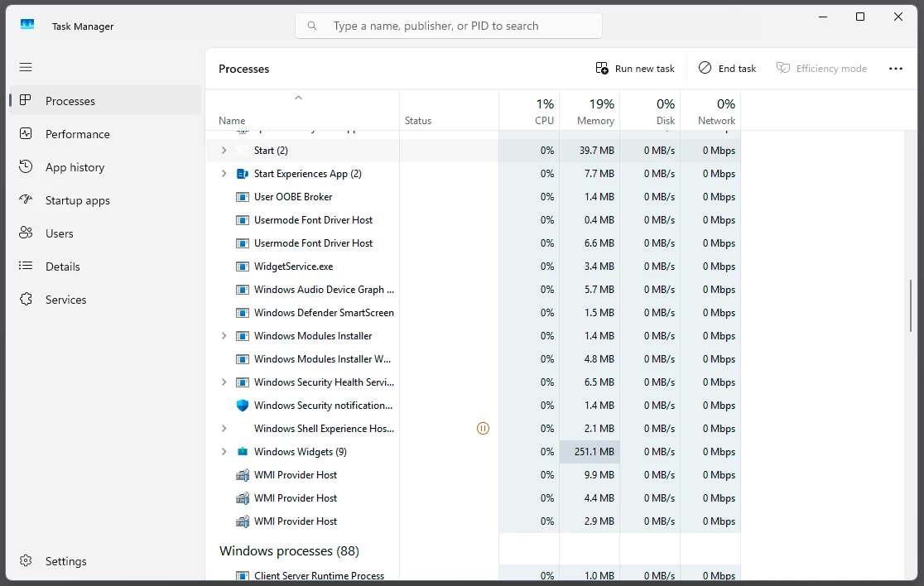Click the search magnifier icon

pos(312,26)
